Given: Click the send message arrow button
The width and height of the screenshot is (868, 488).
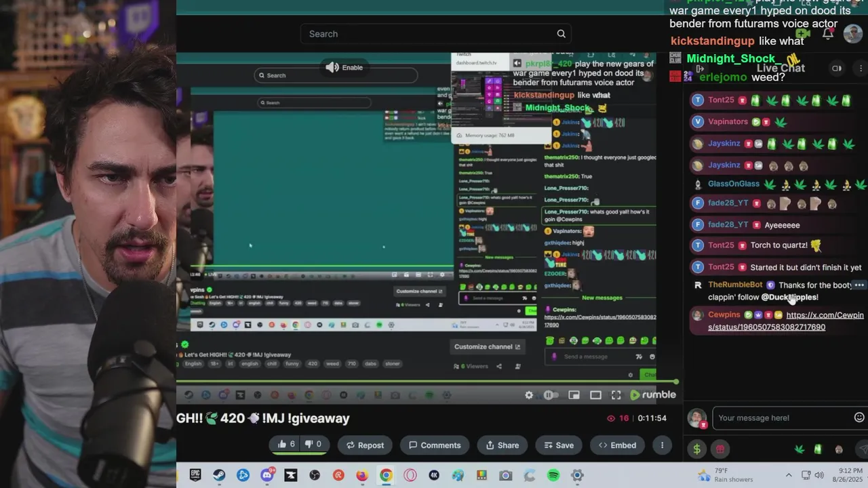Looking at the screenshot, I should 863,449.
